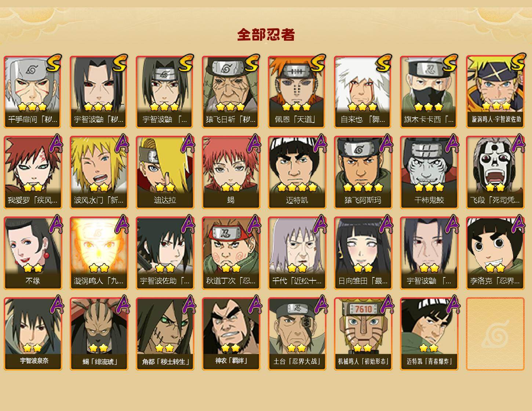Viewport: 532px width, 411px height.
Task: Click the S rank badge on 千手扉间 card
Action: (54, 63)
